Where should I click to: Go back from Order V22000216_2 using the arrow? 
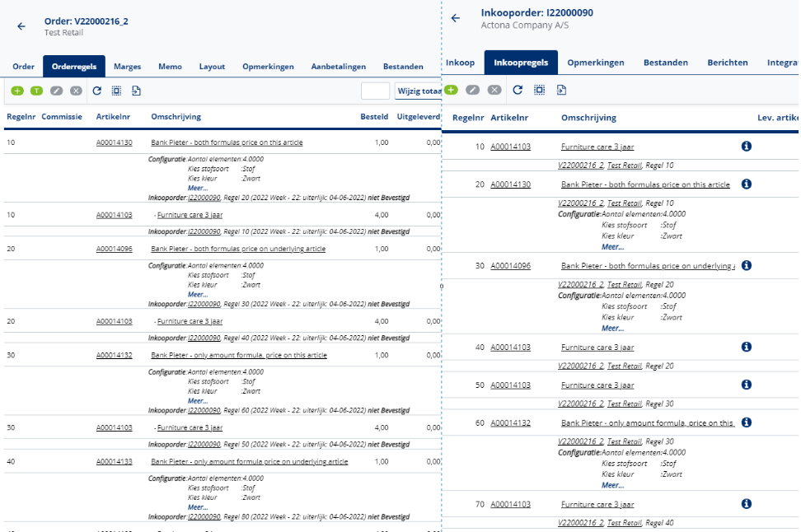pos(21,26)
